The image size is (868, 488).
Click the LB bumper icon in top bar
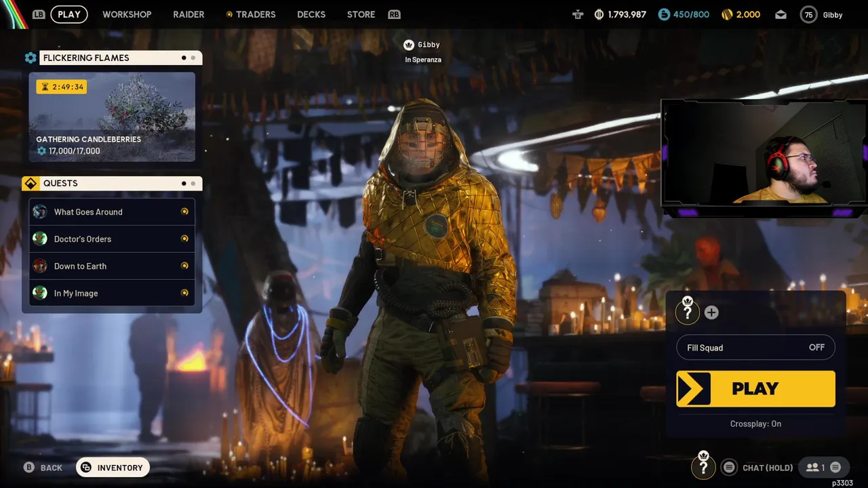click(x=39, y=14)
